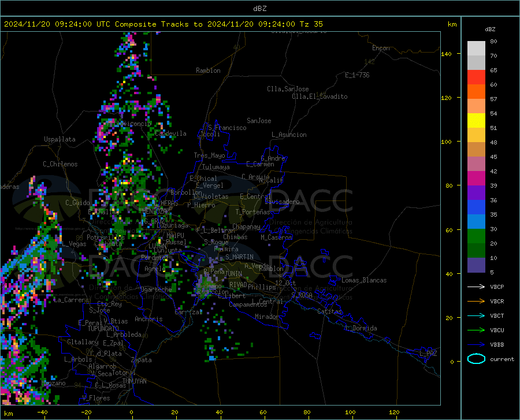Click the green VBCU arrow legend icon

point(476,330)
